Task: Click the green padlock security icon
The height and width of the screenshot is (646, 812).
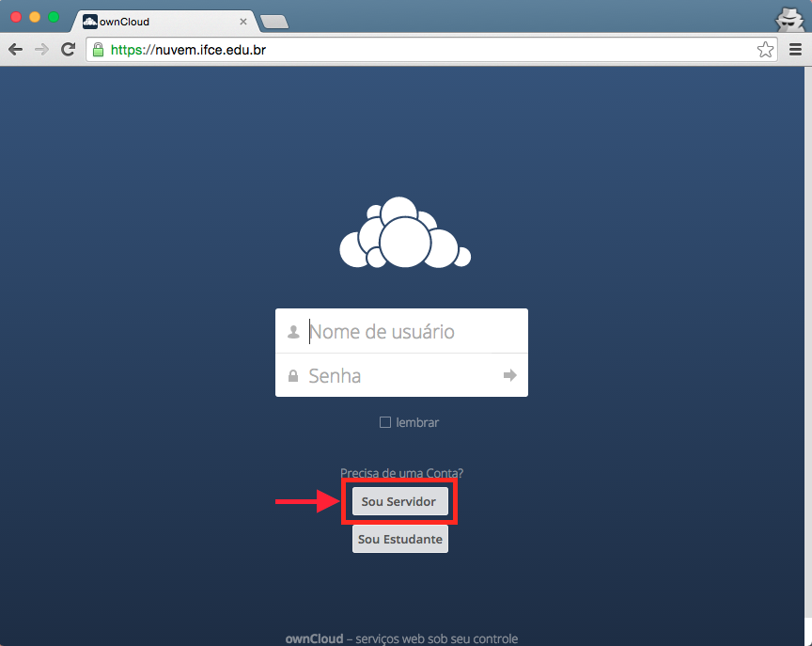Action: pos(98,50)
